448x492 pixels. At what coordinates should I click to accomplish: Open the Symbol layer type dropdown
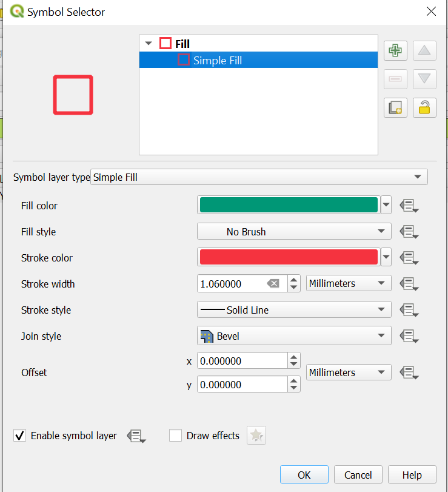[259, 177]
